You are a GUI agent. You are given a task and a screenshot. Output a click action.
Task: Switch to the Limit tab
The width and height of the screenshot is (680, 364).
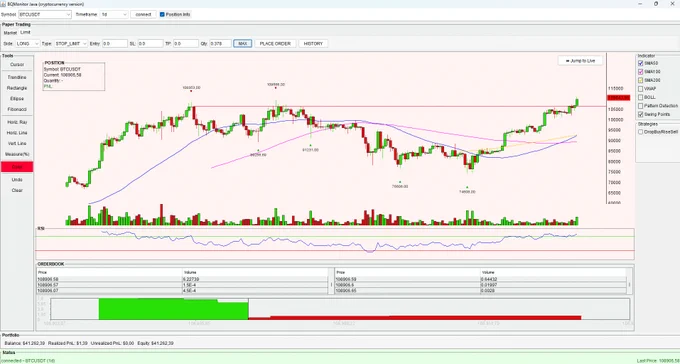(x=25, y=33)
